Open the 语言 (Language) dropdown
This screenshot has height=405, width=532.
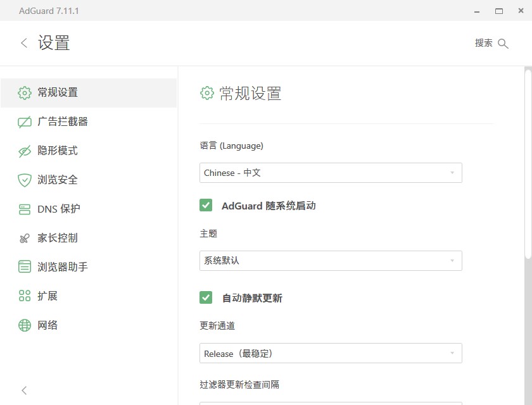point(331,172)
